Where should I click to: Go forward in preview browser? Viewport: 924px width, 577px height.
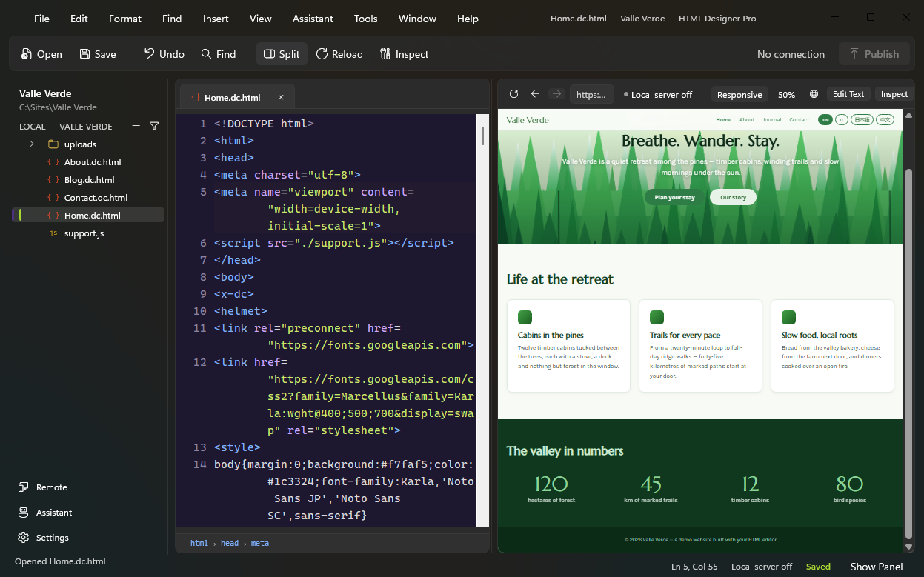(x=556, y=94)
